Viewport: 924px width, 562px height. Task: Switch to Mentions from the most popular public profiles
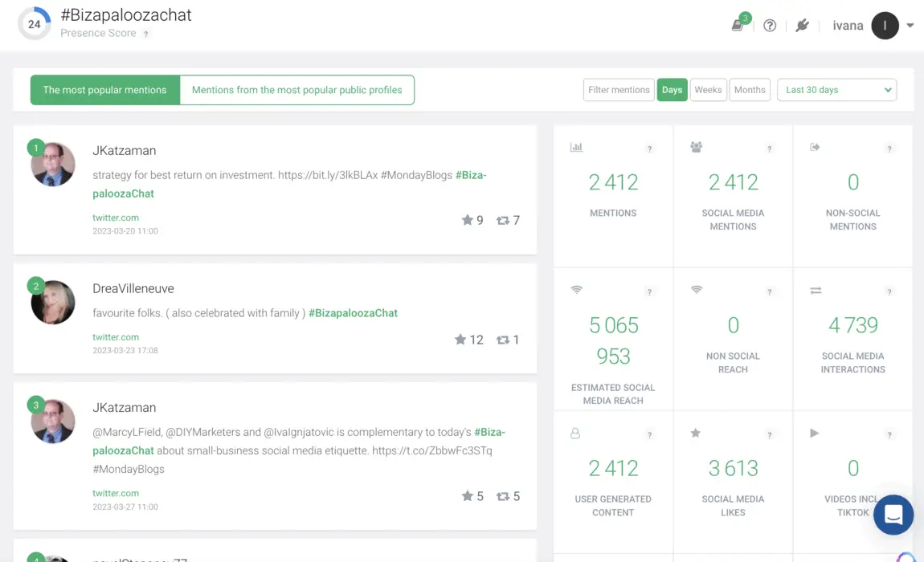coord(297,90)
